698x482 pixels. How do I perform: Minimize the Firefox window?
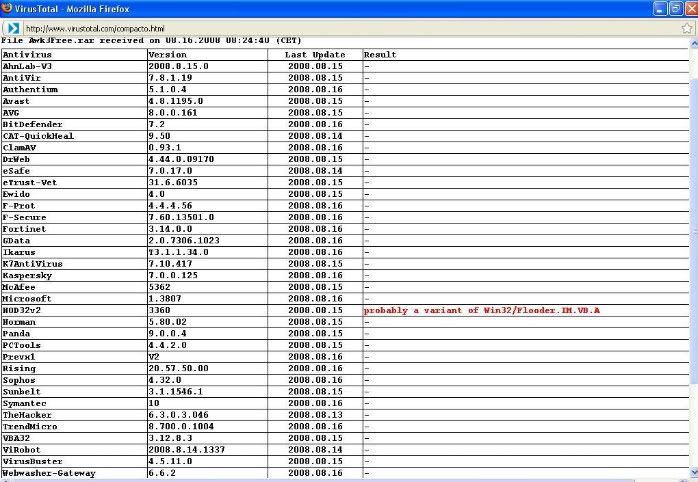660,8
